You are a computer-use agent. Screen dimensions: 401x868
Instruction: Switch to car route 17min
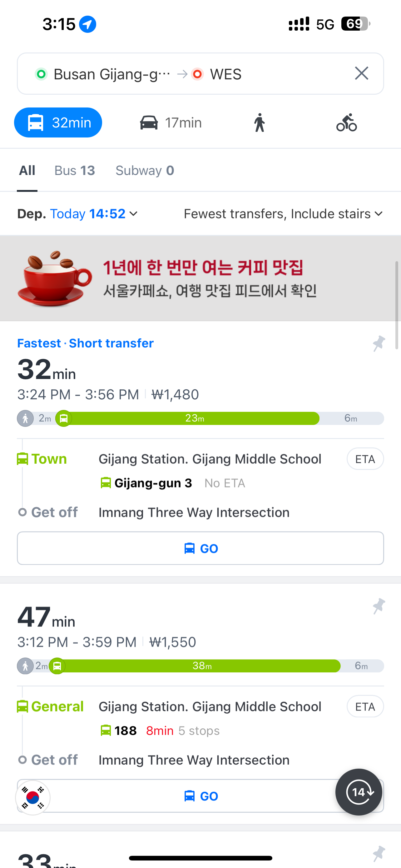(x=171, y=123)
